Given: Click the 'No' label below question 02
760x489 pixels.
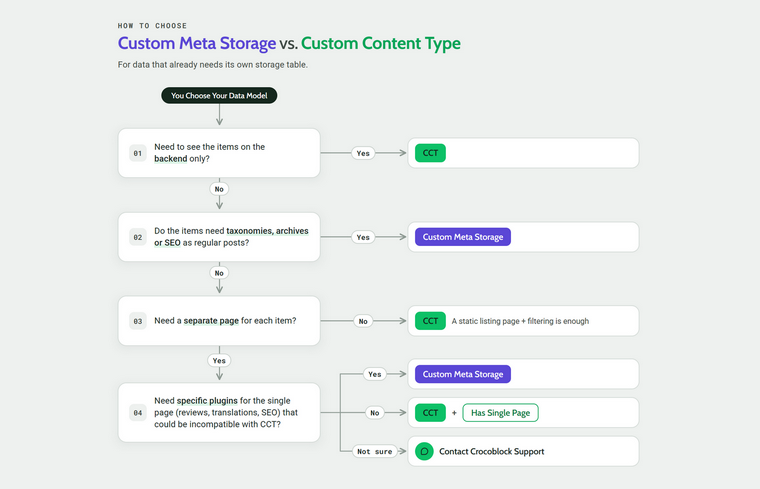Looking at the screenshot, I should [x=219, y=273].
